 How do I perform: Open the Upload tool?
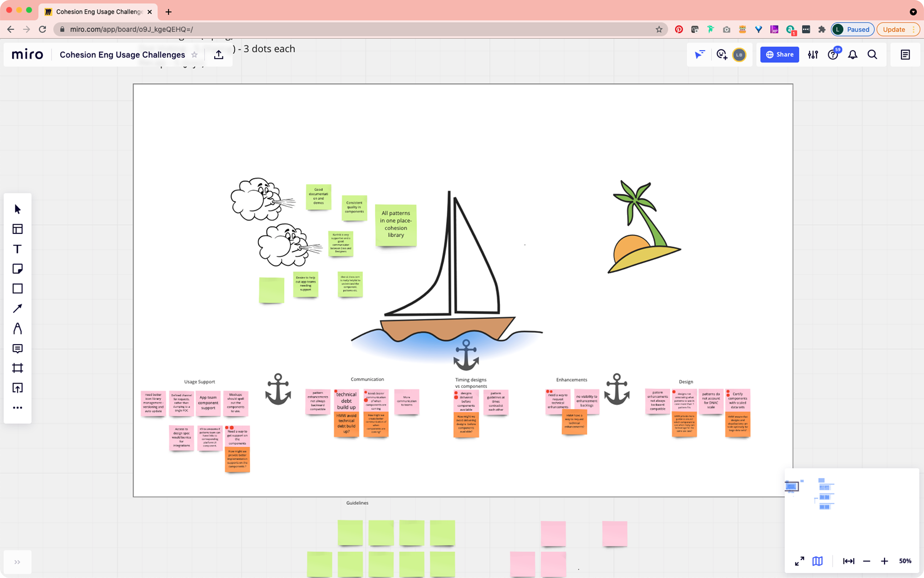(x=18, y=388)
